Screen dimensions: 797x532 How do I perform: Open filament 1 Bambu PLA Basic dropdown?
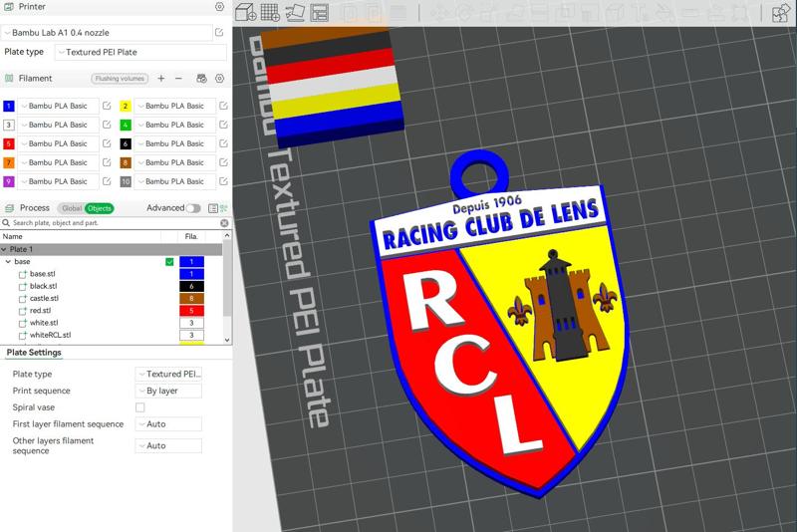pos(58,106)
